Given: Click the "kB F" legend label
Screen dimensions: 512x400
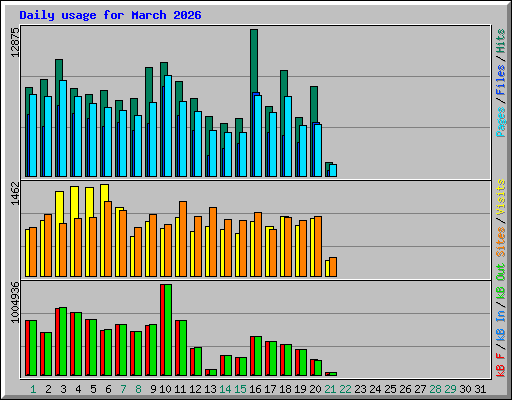Looking at the screenshot, I should pos(501,365).
